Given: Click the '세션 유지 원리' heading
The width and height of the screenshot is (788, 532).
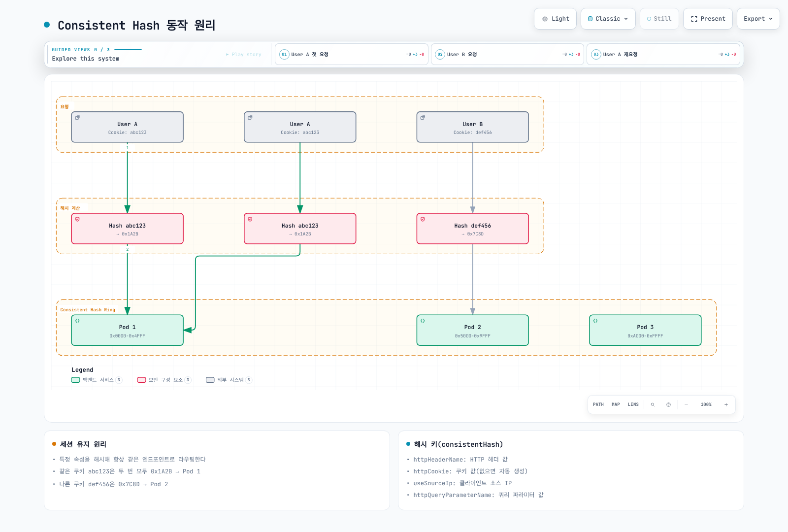Looking at the screenshot, I should [83, 444].
